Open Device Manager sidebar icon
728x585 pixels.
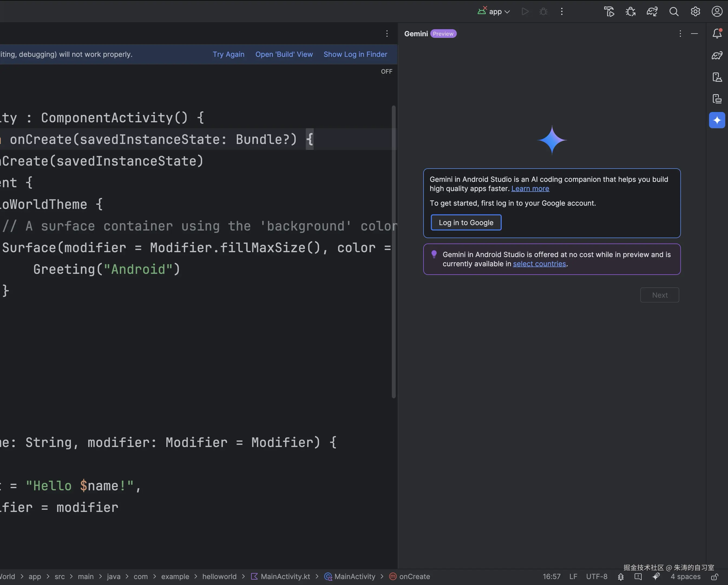[x=717, y=77]
